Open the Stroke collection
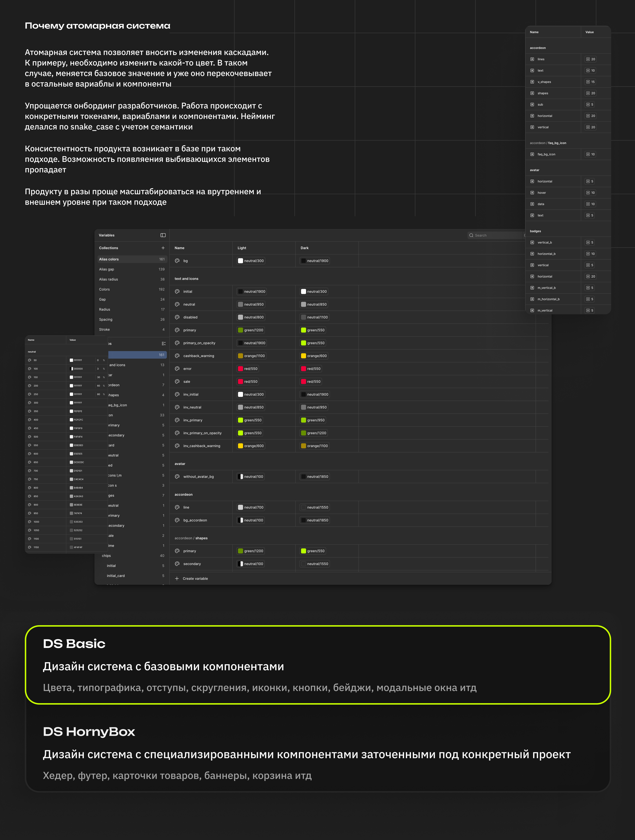Viewport: 635px width, 840px height. [x=104, y=330]
